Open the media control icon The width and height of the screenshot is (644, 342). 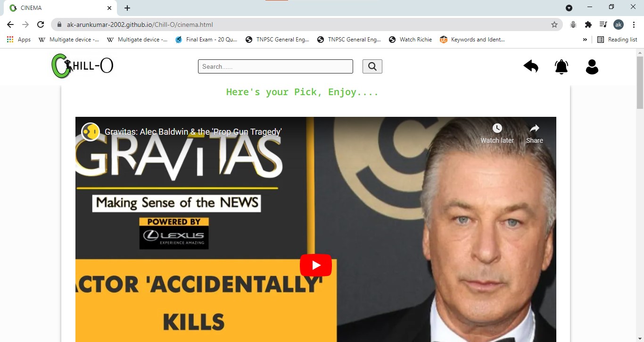(x=603, y=24)
